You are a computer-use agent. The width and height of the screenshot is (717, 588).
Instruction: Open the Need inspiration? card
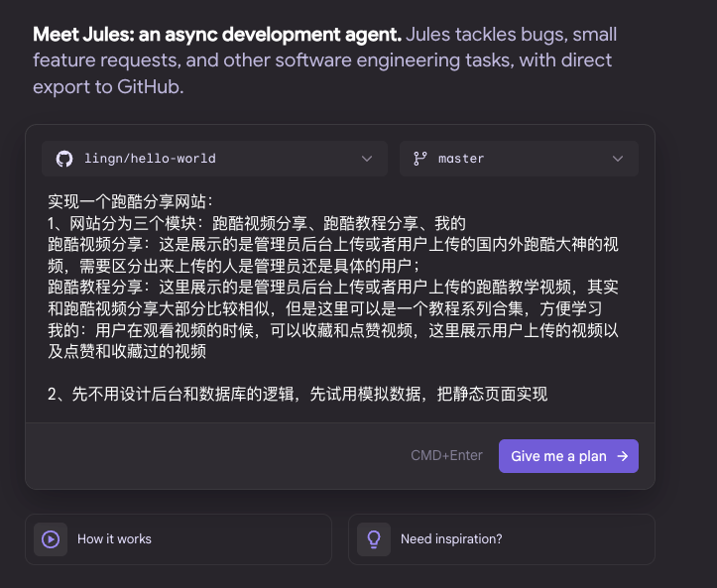(502, 539)
